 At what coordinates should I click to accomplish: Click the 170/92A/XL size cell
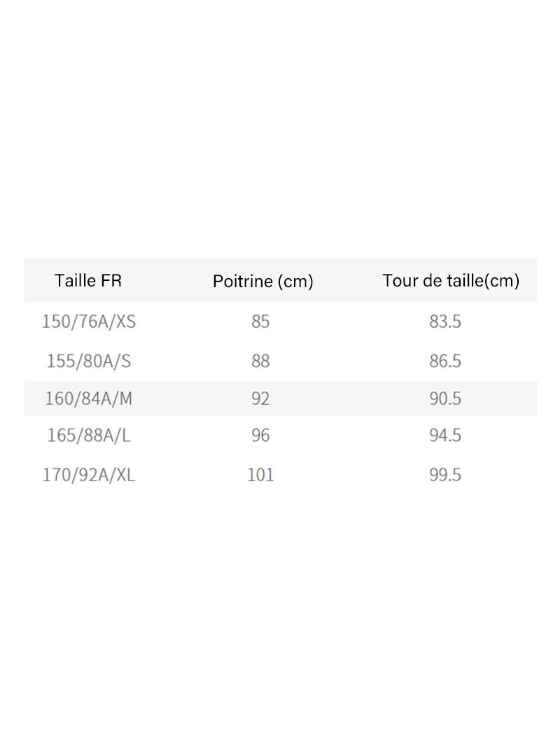coord(89,475)
